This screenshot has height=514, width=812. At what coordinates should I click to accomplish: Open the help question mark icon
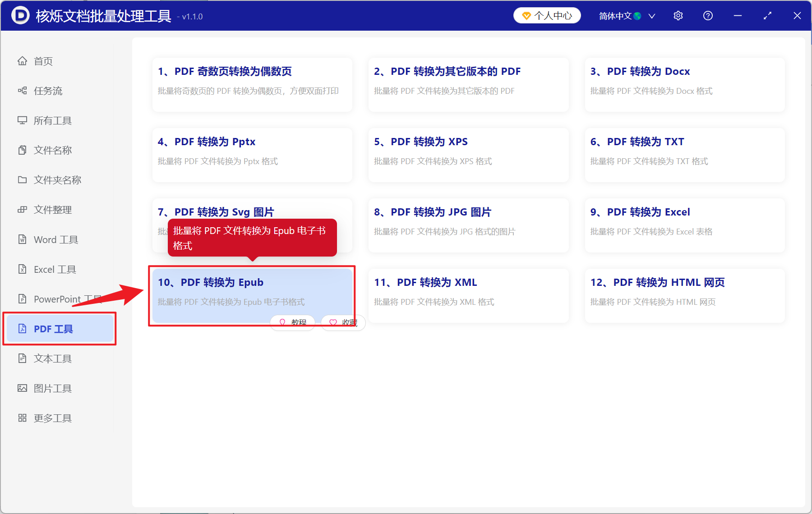(708, 16)
